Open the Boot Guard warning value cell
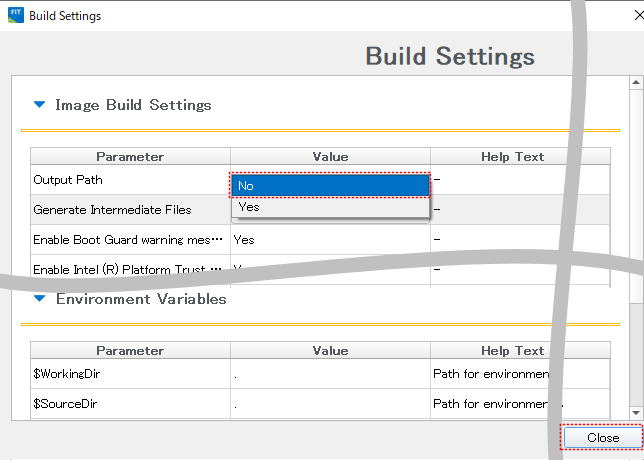The image size is (644, 460). (x=330, y=240)
